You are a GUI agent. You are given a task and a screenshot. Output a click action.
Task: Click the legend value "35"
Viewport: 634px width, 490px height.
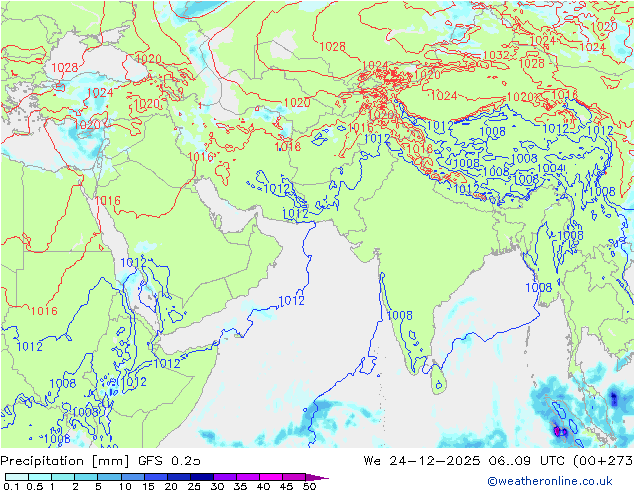tap(240, 486)
